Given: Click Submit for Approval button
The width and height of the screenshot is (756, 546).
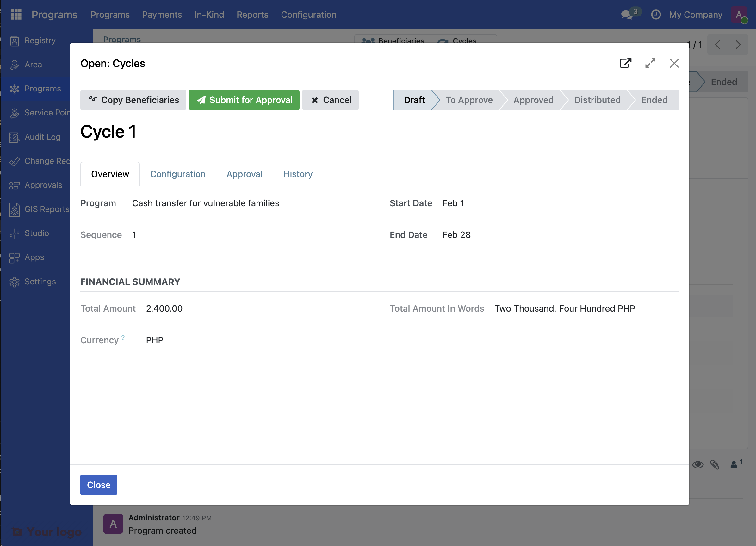Looking at the screenshot, I should coord(244,100).
